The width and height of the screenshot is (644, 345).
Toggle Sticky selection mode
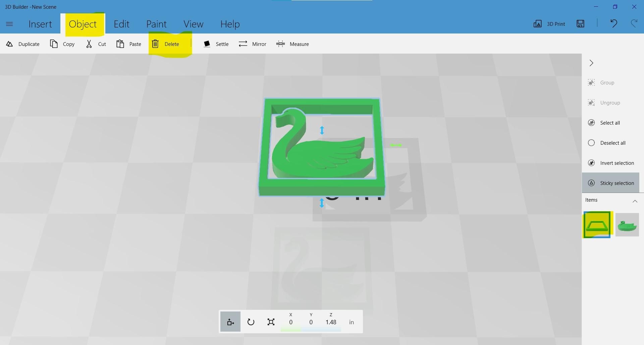point(610,183)
